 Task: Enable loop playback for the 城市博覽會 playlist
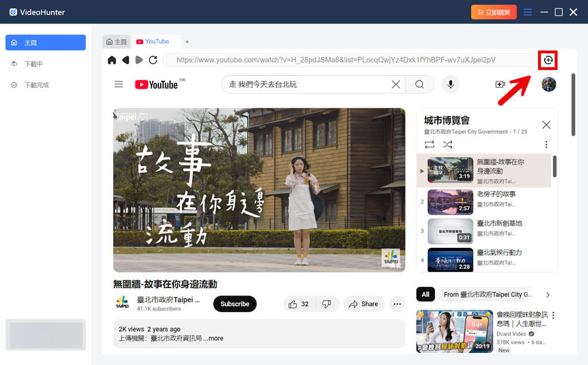429,145
